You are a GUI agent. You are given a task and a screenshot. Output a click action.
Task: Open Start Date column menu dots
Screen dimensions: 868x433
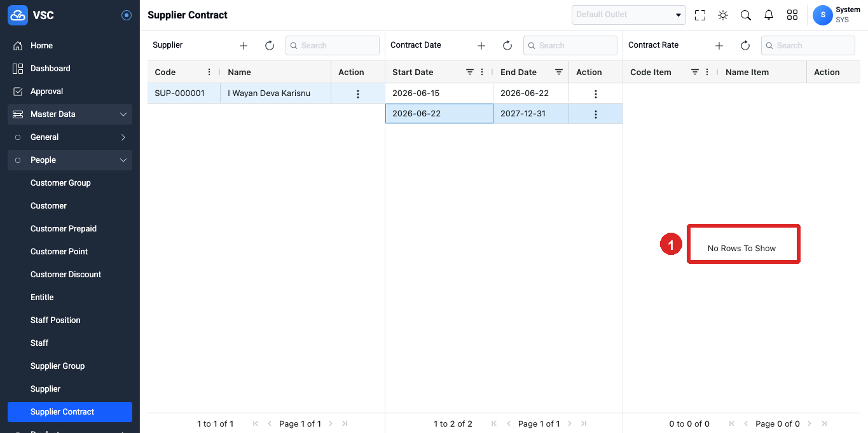pos(482,72)
